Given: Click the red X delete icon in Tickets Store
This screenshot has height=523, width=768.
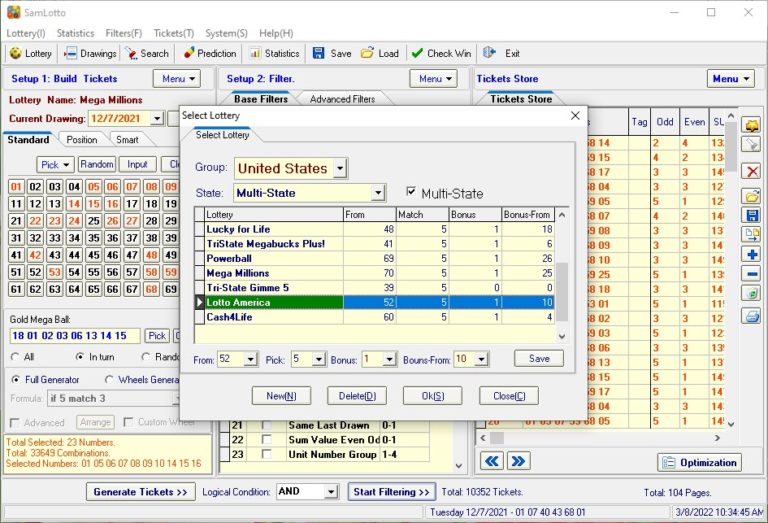Looking at the screenshot, I should (x=752, y=172).
